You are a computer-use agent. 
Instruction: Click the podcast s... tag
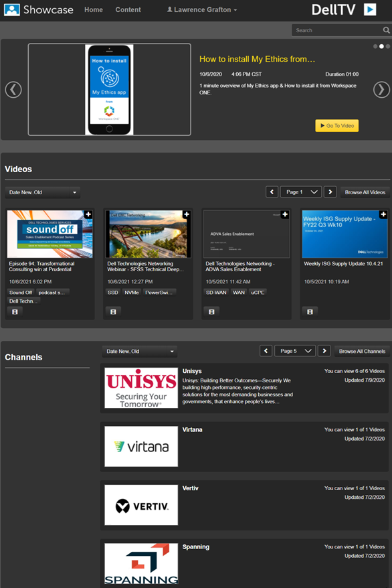click(x=52, y=293)
